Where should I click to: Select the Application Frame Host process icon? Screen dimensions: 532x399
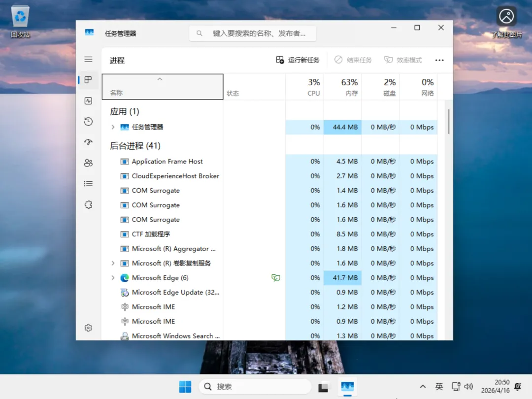(125, 162)
